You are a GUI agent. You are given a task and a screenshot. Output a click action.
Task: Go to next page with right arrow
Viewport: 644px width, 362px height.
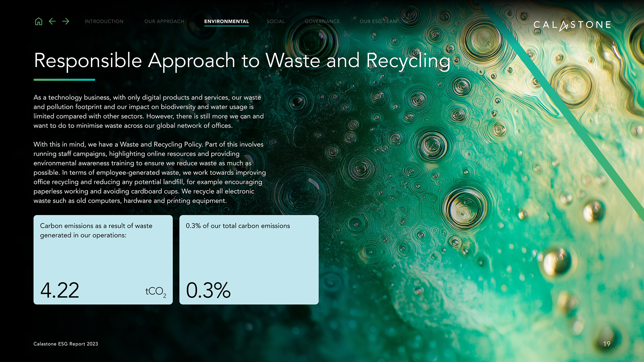pos(66,21)
